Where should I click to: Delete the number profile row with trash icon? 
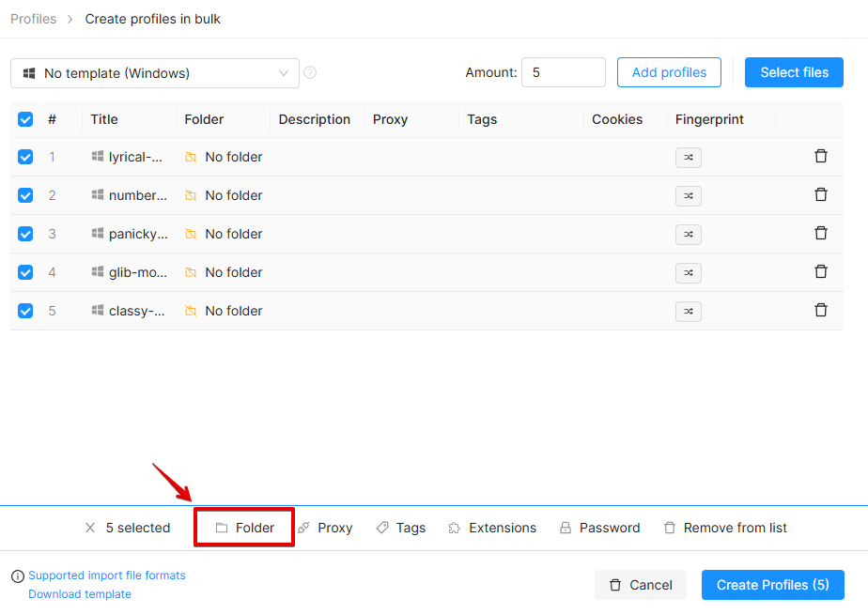(x=821, y=194)
